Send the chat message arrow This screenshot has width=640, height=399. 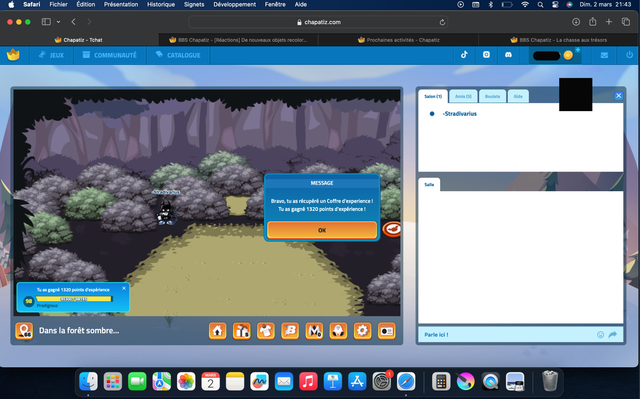tap(613, 335)
